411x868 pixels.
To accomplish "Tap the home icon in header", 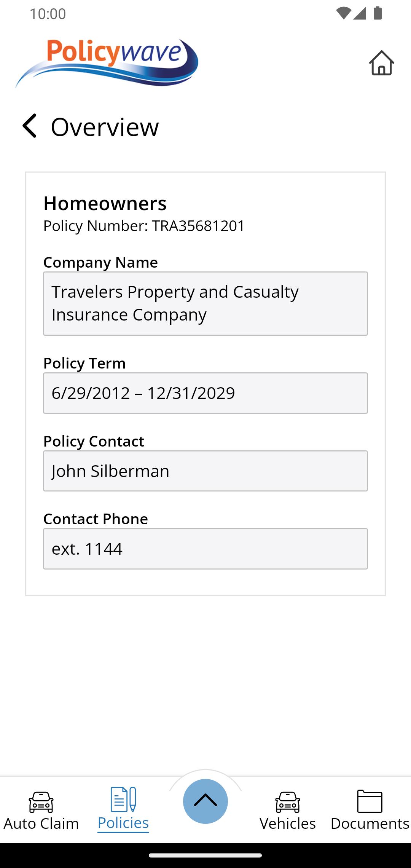I will (x=381, y=63).
